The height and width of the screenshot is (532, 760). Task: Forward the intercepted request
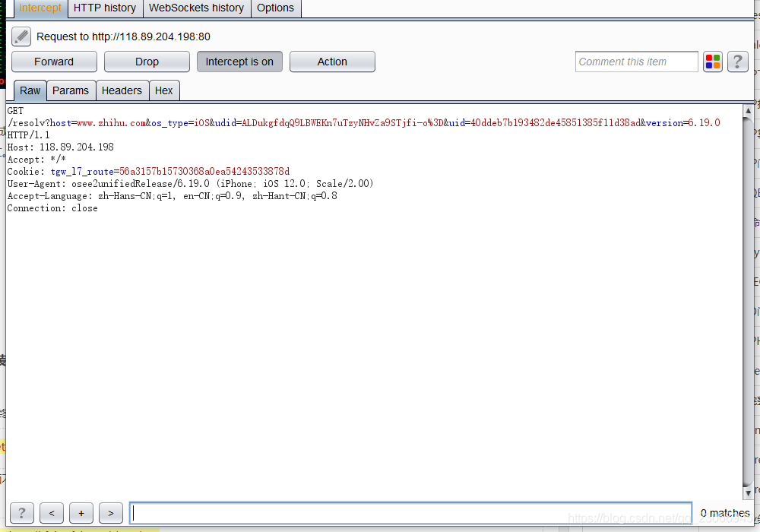tap(54, 62)
